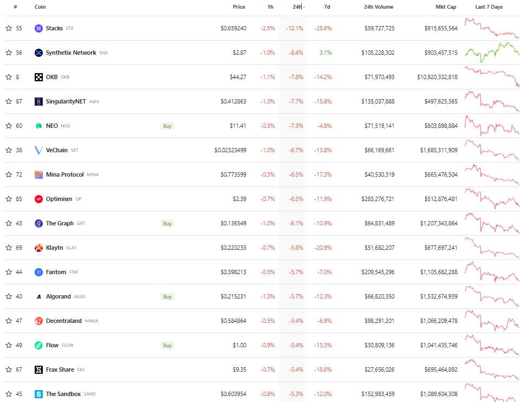Click the Synthetix Network logo icon
This screenshot has width=532, height=402.
coord(38,53)
